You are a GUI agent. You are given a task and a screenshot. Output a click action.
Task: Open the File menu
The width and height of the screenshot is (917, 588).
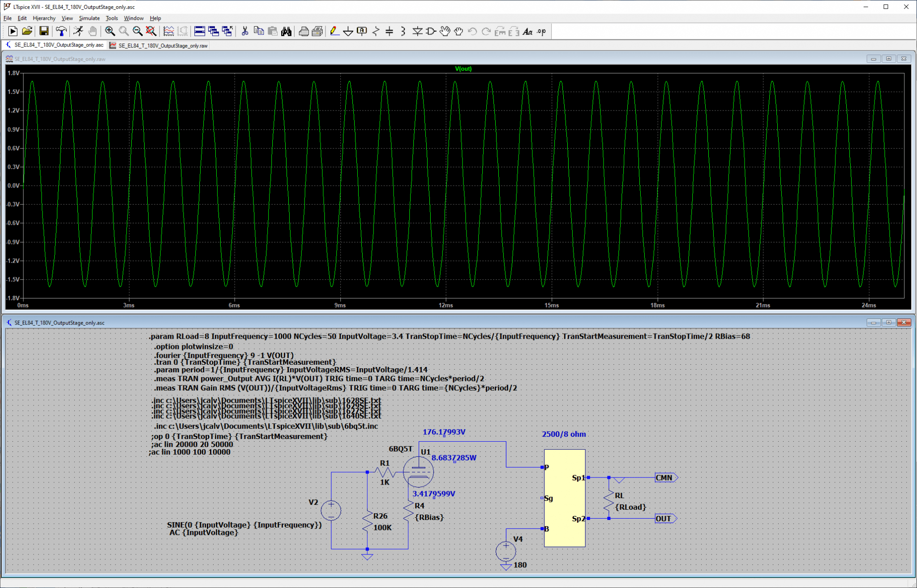coord(8,18)
